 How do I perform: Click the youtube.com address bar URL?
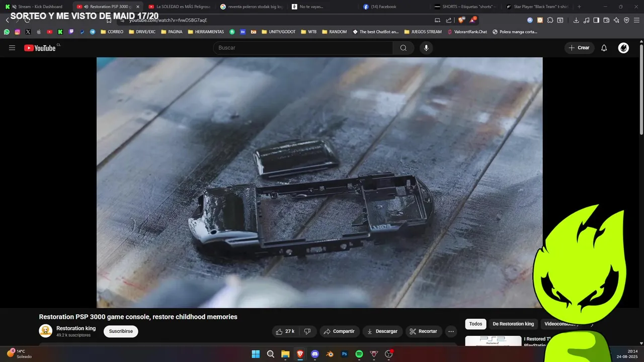pyautogui.click(x=168, y=20)
